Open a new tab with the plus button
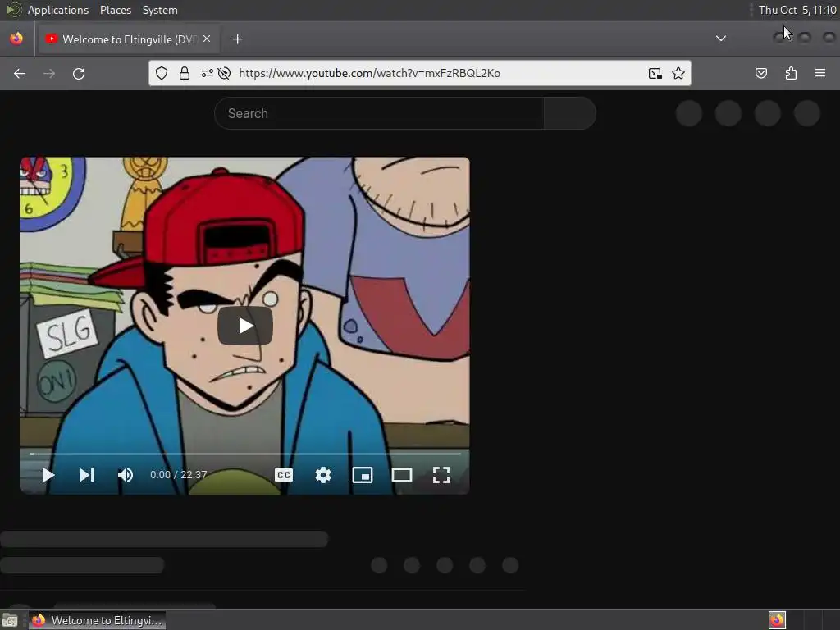Viewport: 840px width, 630px height. pyautogui.click(x=237, y=39)
